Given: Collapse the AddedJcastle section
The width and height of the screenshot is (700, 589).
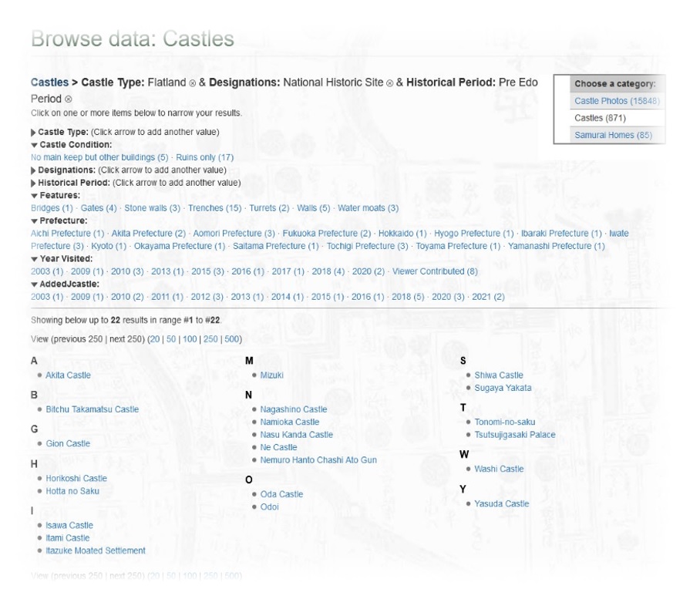Looking at the screenshot, I should tap(34, 284).
